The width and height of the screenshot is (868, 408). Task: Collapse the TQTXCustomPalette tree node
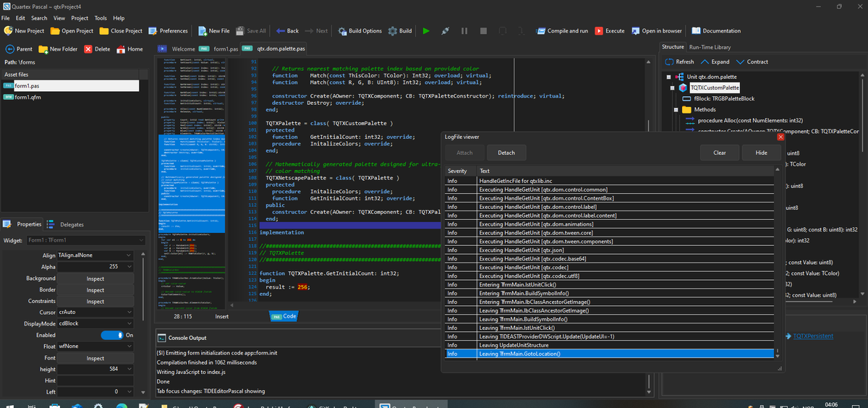673,88
